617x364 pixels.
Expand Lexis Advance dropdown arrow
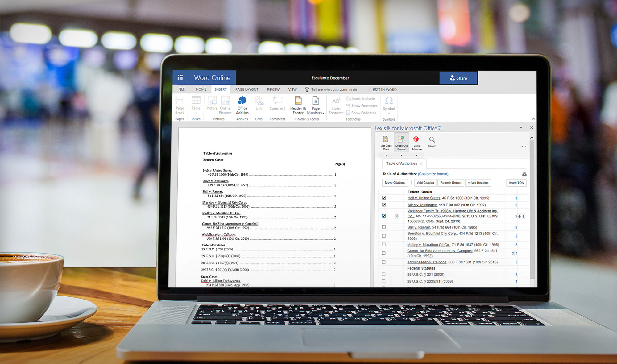point(416,155)
